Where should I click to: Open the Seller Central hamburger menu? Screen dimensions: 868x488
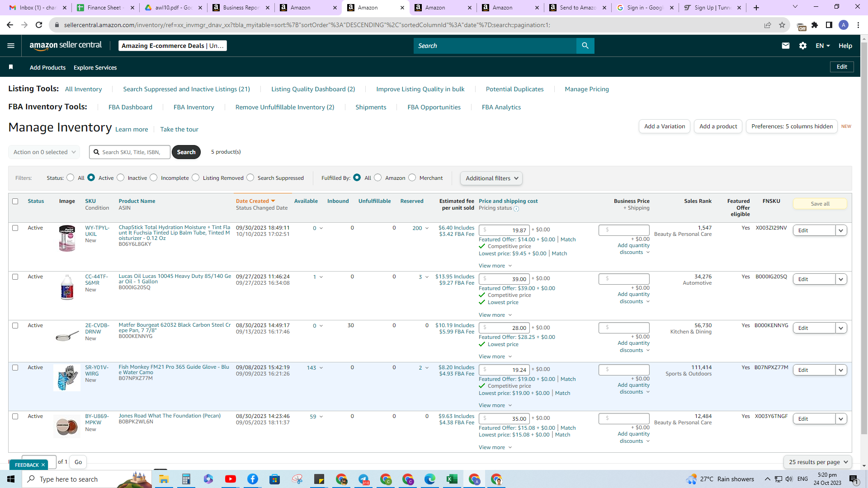click(11, 46)
